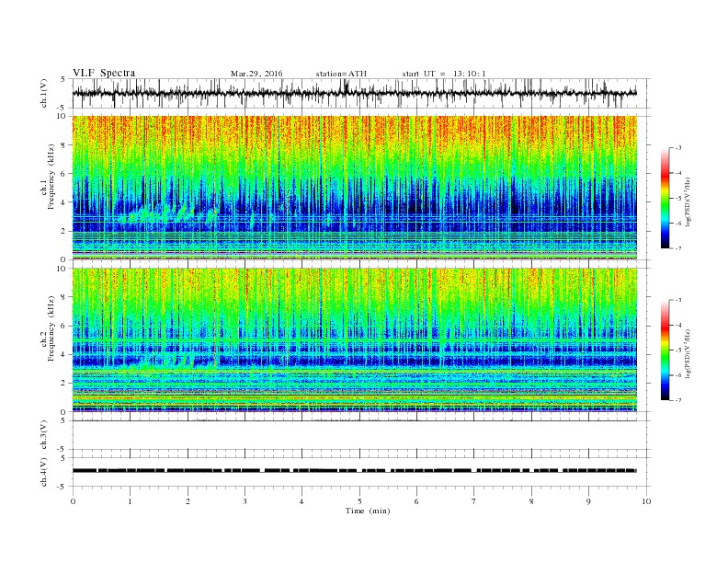The height and width of the screenshot is (563, 728).
Task: Click the ch.1 color bar "log(PSD)(V²/Hz)" label
Action: click(x=688, y=202)
